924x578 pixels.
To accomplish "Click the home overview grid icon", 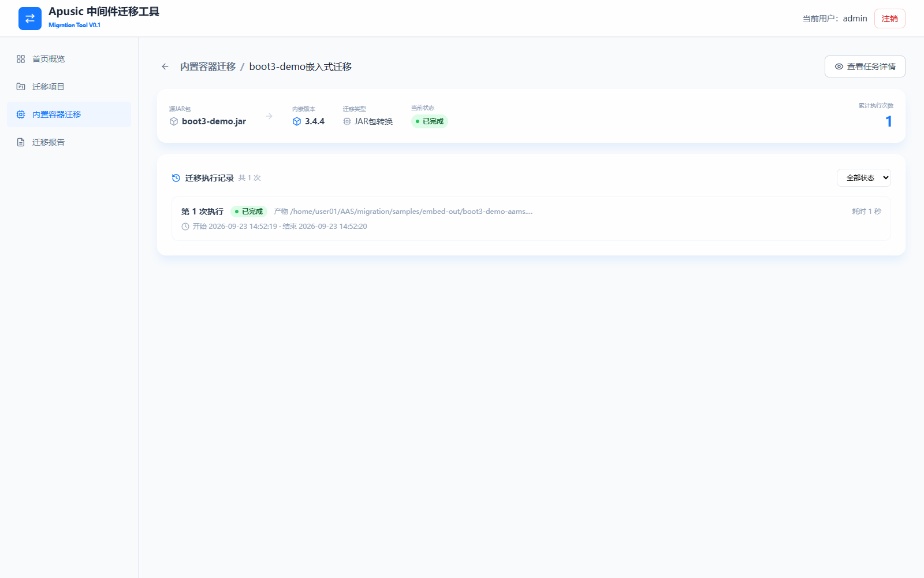I will pos(21,59).
